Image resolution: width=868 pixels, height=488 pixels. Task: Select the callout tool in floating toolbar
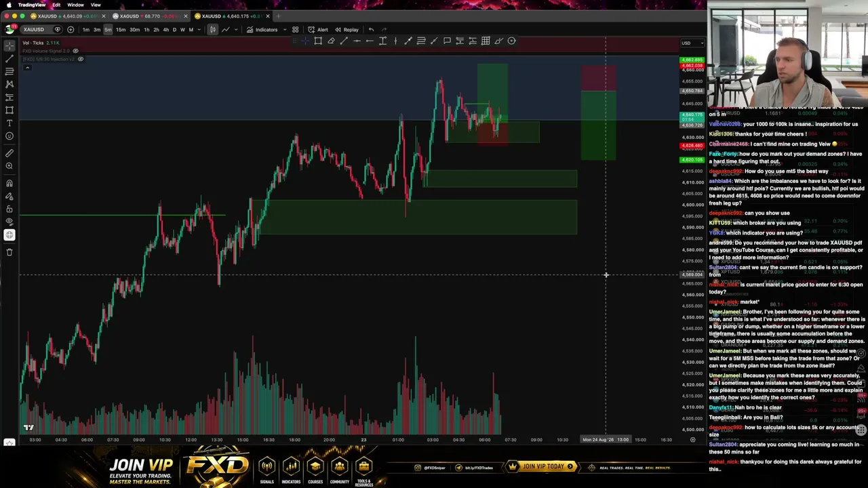coord(447,41)
